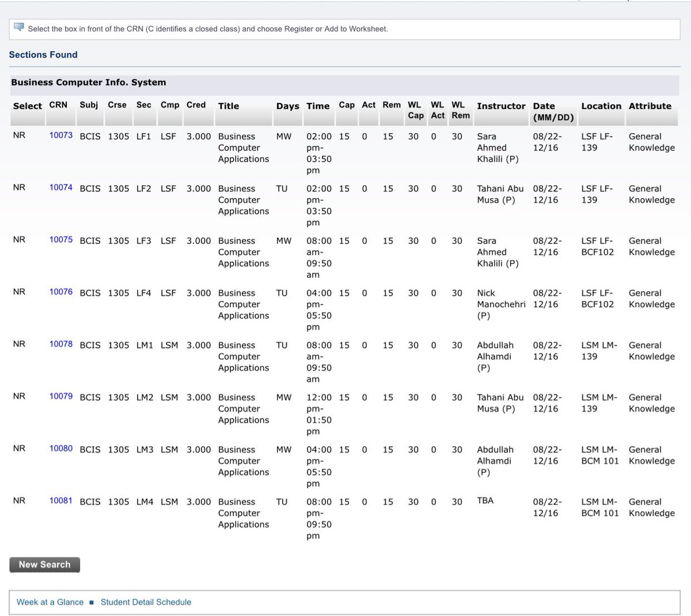Click the NR status in CRN 10073 row
Image resolution: width=691 pixels, height=616 pixels.
click(x=19, y=135)
